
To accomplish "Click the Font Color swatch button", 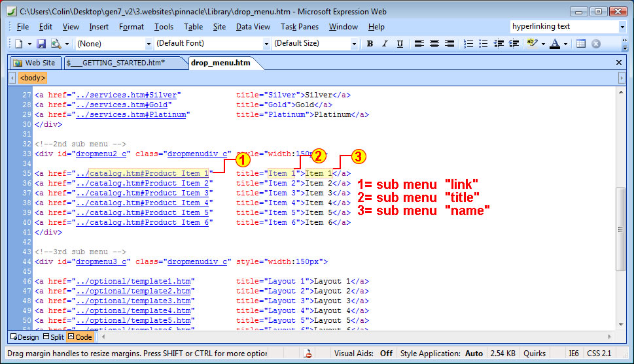I will point(554,44).
